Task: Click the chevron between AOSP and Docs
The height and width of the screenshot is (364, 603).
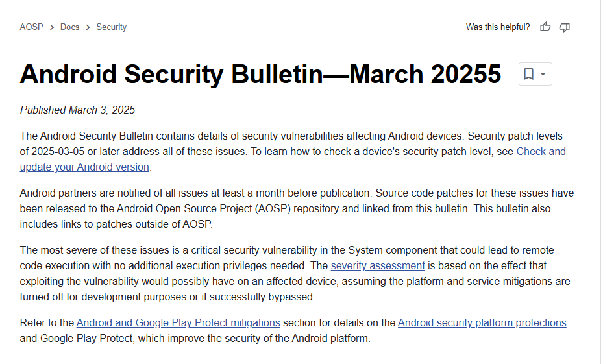Action: pos(51,27)
